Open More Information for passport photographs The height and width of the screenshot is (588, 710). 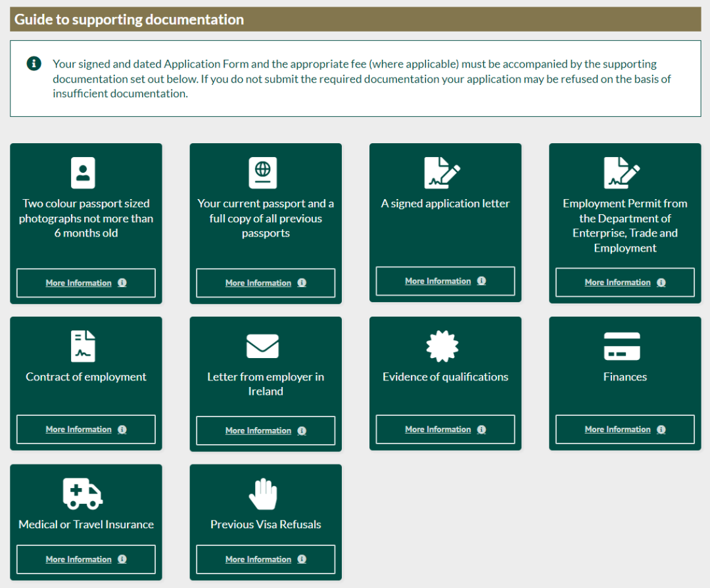pyautogui.click(x=86, y=283)
